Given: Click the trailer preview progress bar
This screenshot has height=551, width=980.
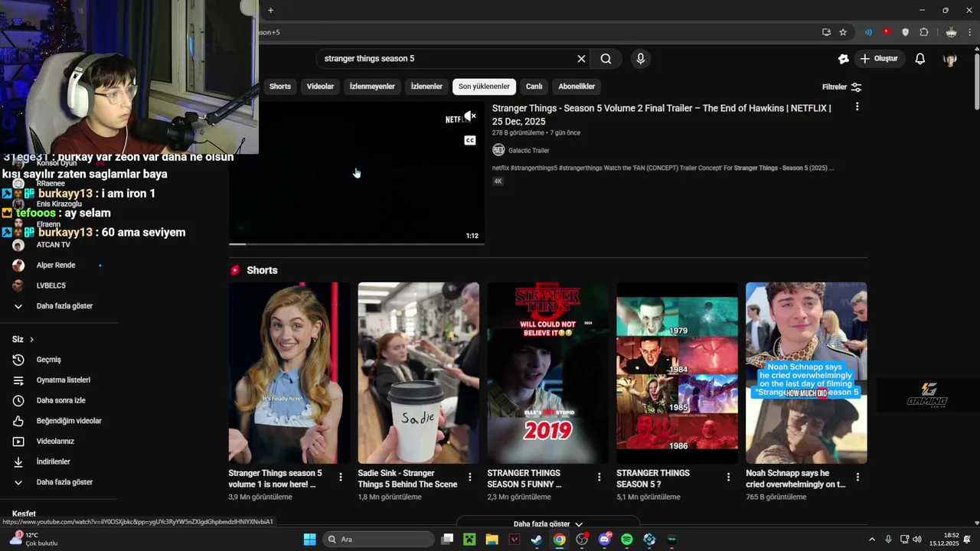Looking at the screenshot, I should (356, 244).
